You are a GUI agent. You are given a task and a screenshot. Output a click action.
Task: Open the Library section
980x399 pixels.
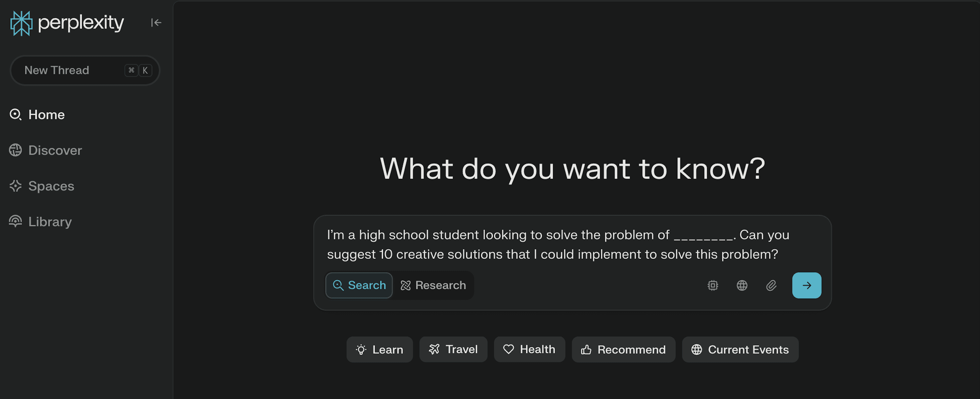[40, 222]
